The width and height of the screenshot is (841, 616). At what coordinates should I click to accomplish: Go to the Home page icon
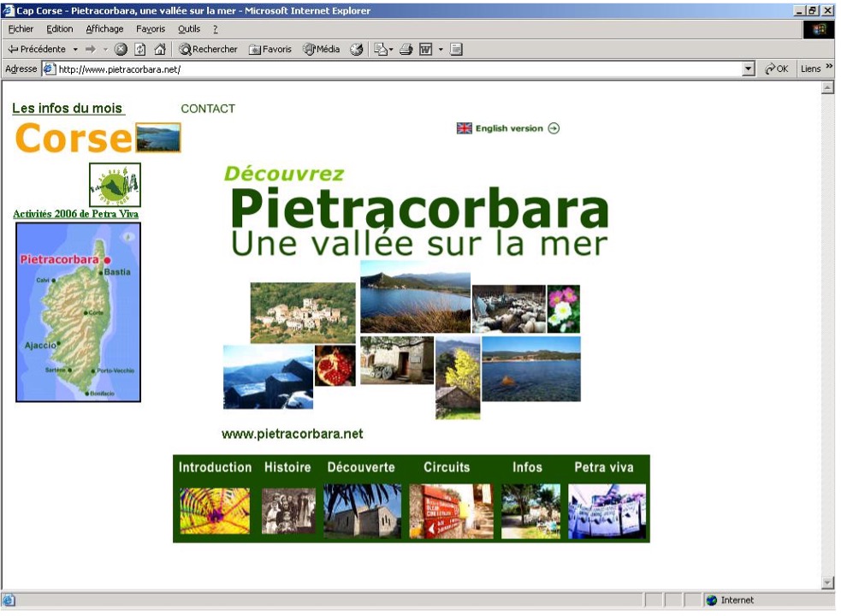pos(159,50)
